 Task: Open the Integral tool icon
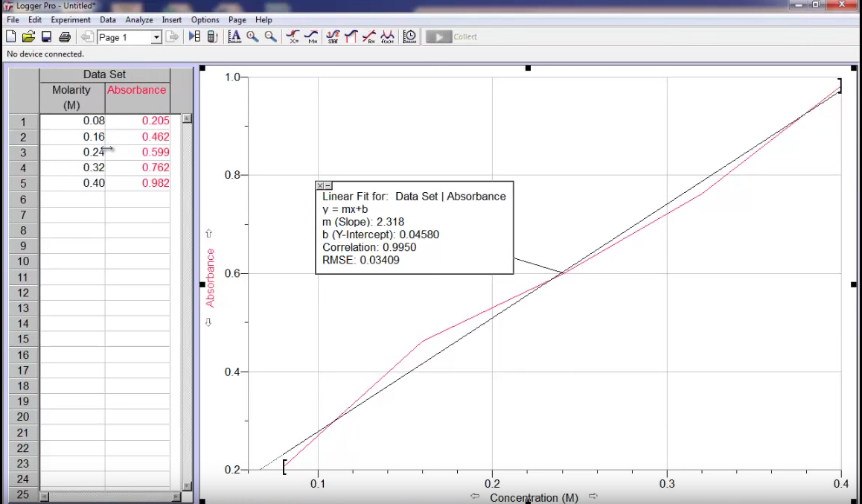(351, 36)
